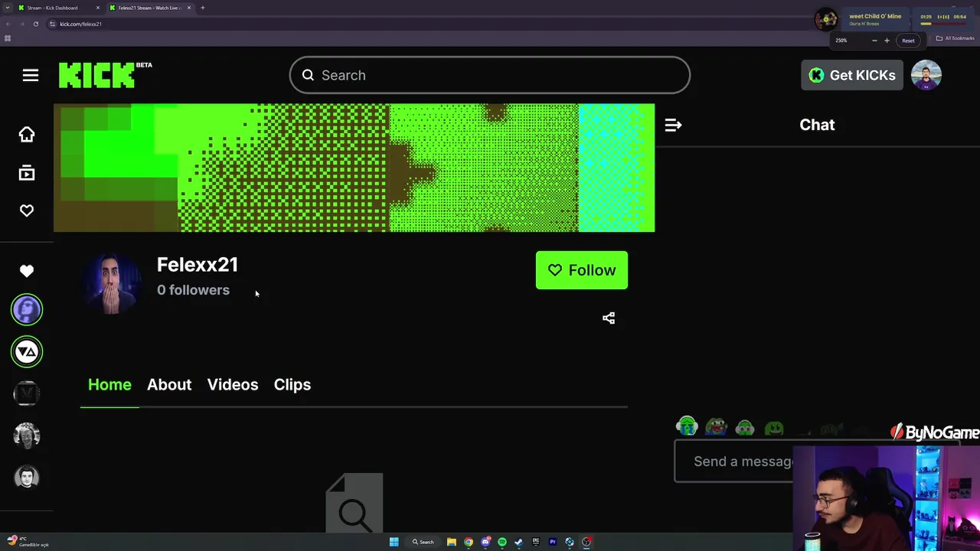Image resolution: width=980 pixels, height=551 pixels.
Task: Click the taskbar Search box
Action: point(423,542)
